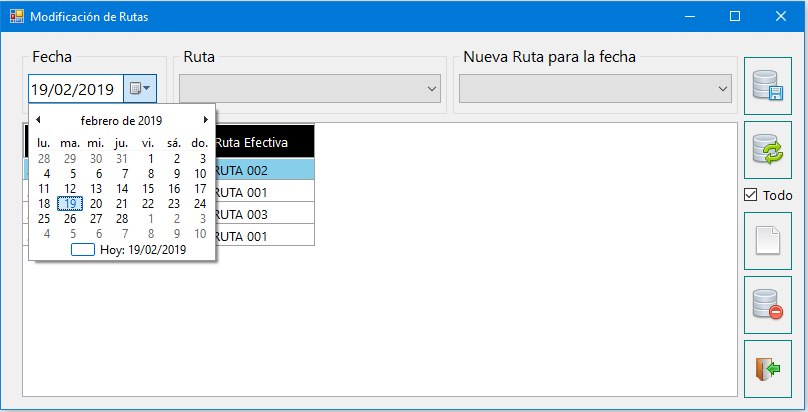This screenshot has width=808, height=412.
Task: Click the new blank document button
Action: coord(768,241)
